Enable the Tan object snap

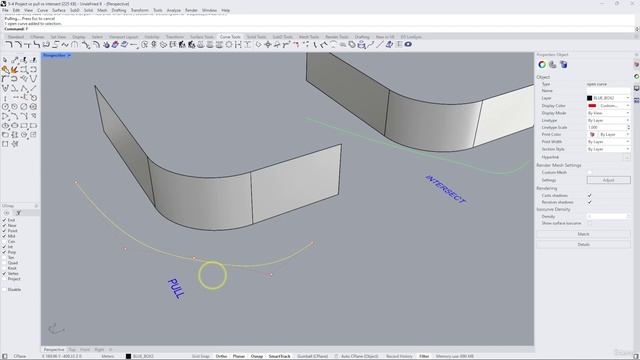[x=4, y=258]
